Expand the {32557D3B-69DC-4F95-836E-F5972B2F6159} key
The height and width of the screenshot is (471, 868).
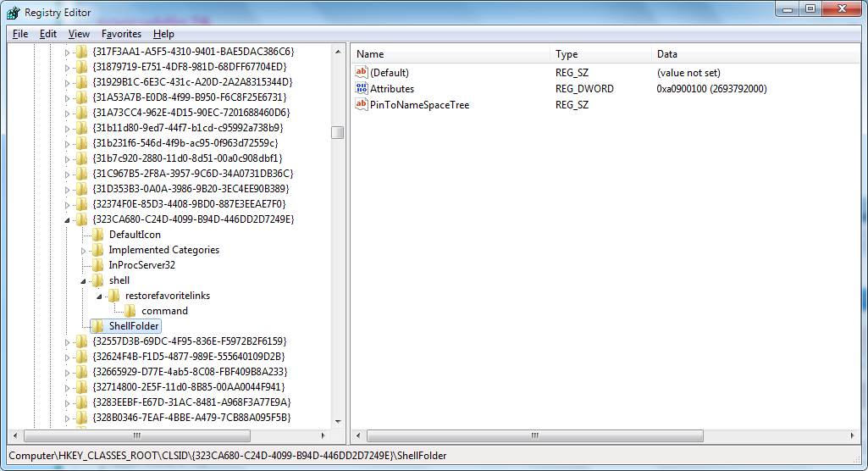pyautogui.click(x=67, y=342)
